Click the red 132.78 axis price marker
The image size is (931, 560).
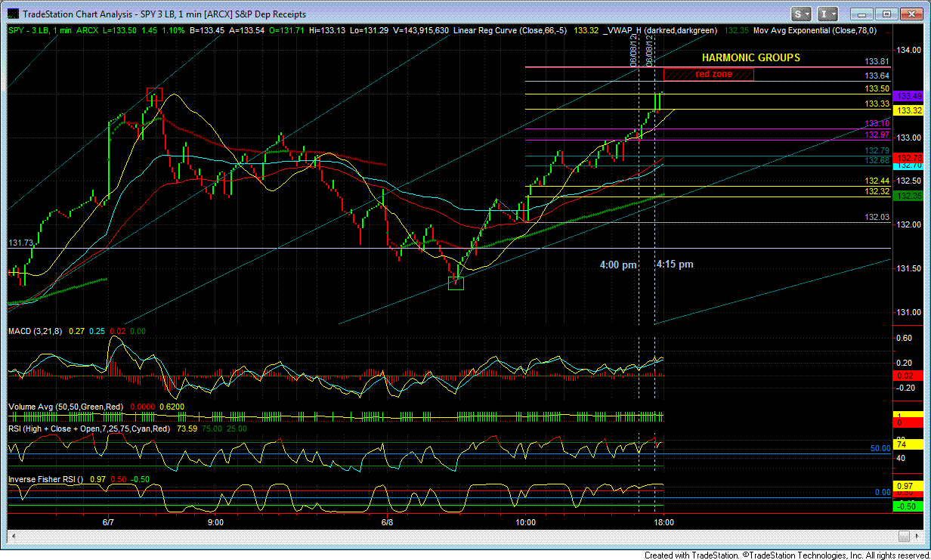(908, 157)
